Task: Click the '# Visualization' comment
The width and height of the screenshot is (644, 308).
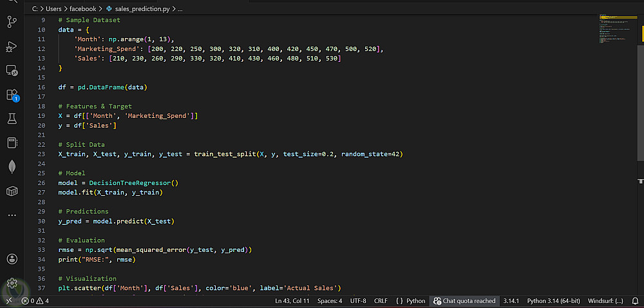Action: (x=87, y=278)
